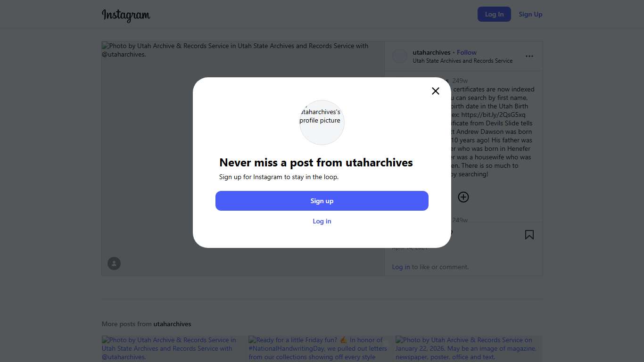Viewport: 644px width, 362px height.
Task: Open the Utah State Archives and Records Service location
Action: click(462, 61)
